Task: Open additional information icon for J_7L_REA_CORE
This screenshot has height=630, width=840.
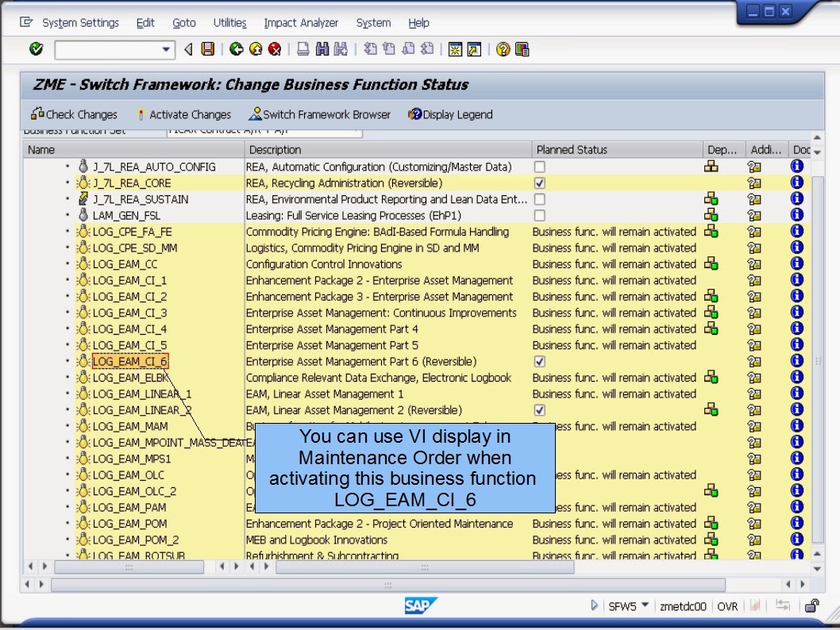Action: tap(754, 182)
